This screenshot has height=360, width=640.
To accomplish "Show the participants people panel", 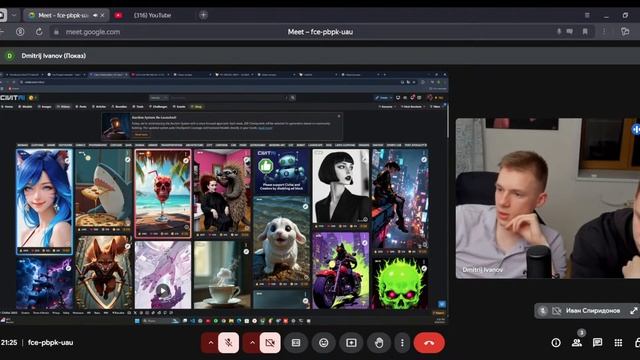I will coord(577,343).
